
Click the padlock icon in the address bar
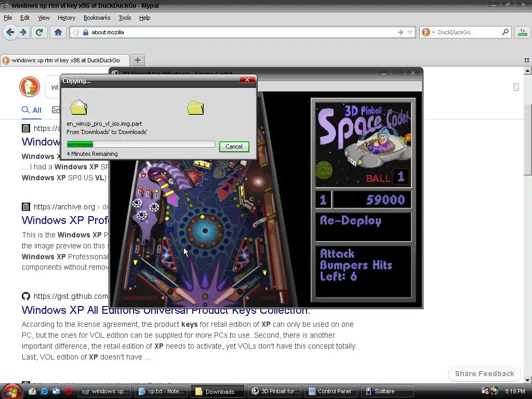[86, 32]
